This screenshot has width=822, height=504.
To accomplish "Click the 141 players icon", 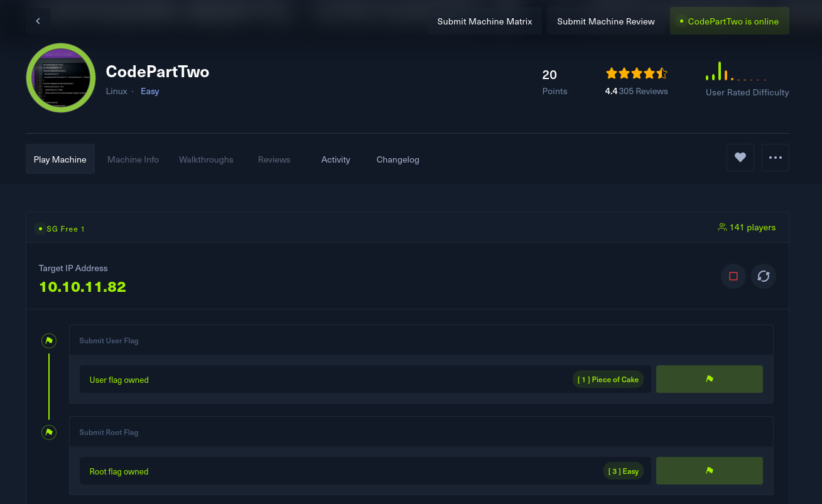I will tap(722, 227).
